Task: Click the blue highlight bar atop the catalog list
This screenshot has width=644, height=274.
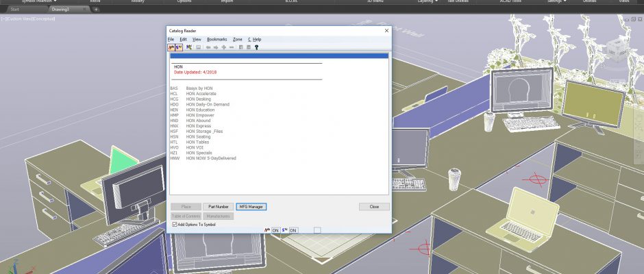Action: [x=279, y=55]
